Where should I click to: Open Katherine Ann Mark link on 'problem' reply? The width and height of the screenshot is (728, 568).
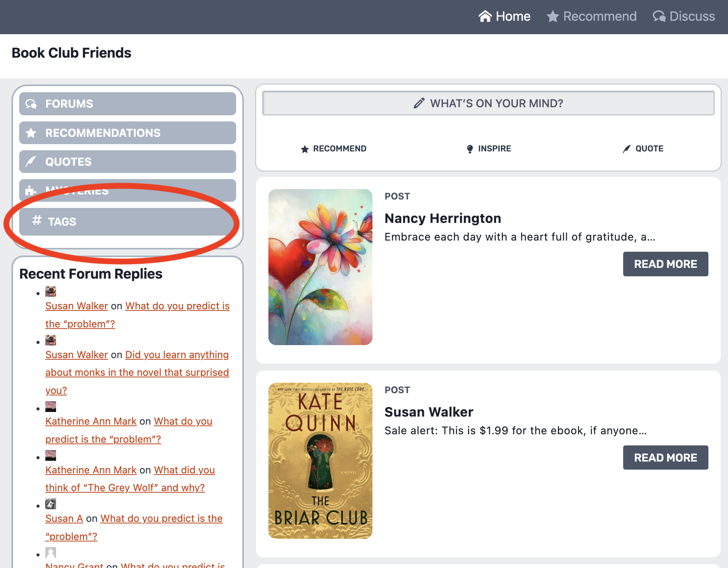click(x=91, y=421)
